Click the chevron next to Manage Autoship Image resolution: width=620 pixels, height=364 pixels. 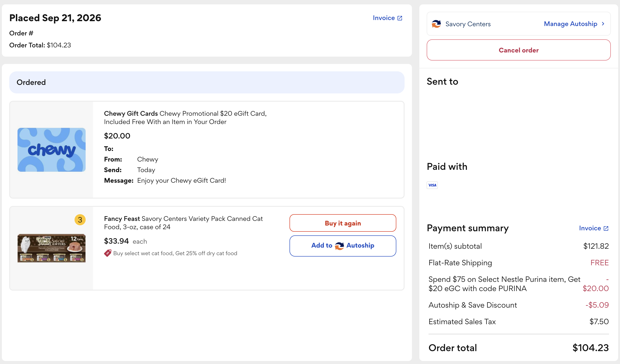click(603, 24)
